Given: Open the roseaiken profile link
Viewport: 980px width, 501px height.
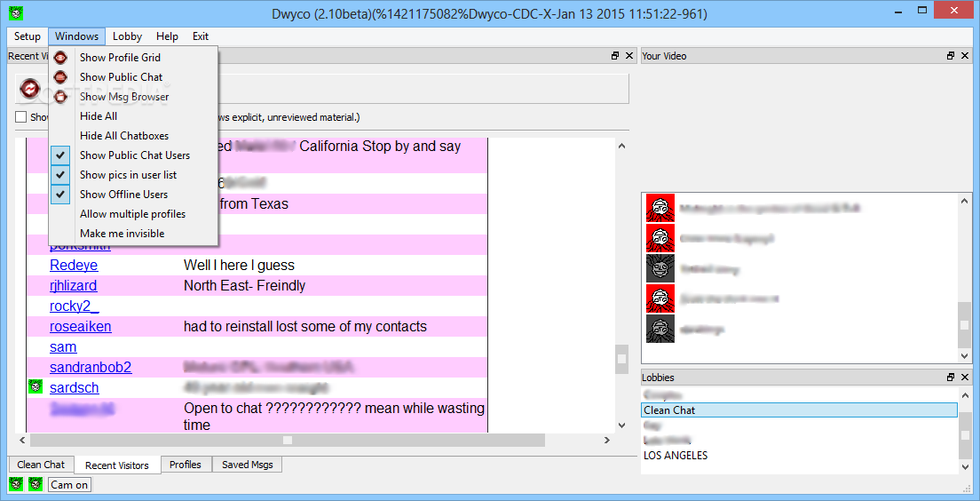Looking at the screenshot, I should [81, 327].
